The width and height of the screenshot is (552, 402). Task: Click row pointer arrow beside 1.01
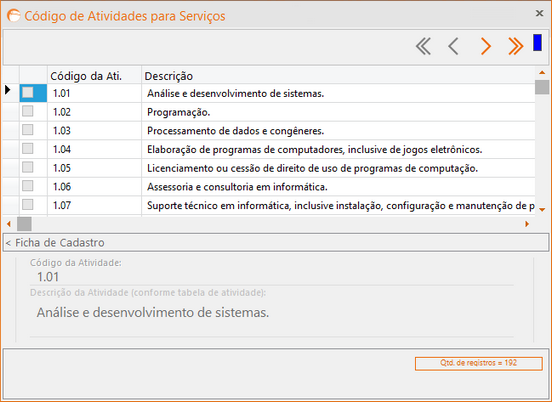pyautogui.click(x=8, y=90)
